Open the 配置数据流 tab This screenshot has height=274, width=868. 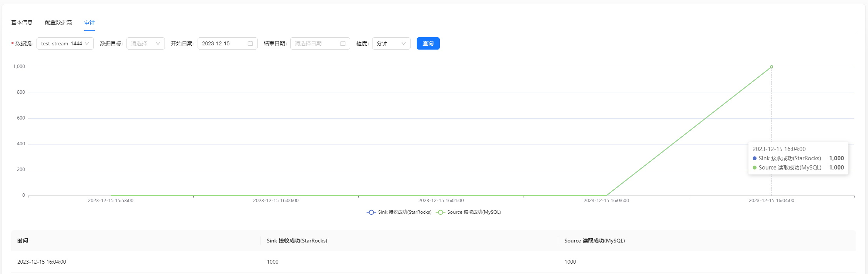(58, 22)
